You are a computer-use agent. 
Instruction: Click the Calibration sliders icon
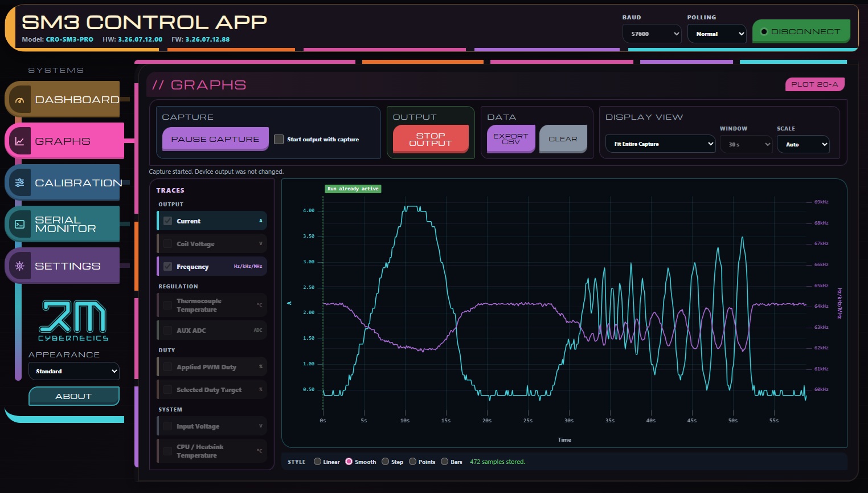[20, 183]
